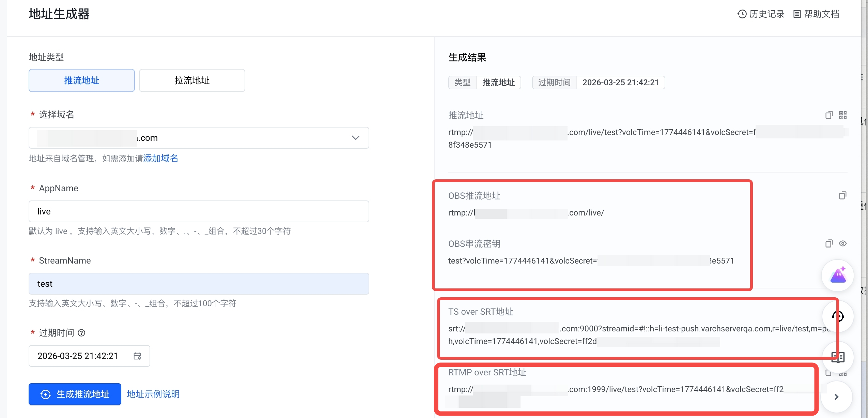Click the TS over SRT地址 srt URL text
The height and width of the screenshot is (418, 868).
pos(640,335)
